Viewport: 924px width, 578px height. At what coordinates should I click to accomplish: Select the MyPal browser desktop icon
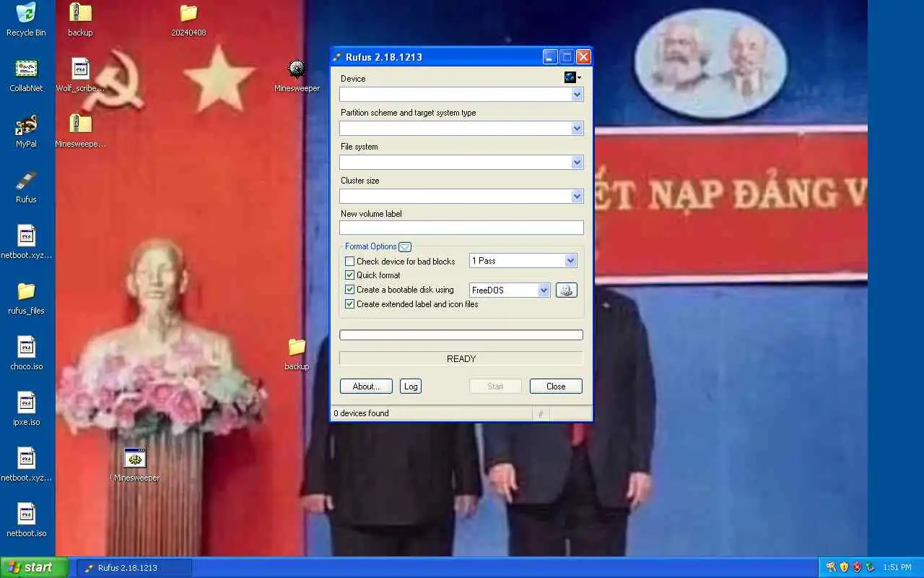pos(26,131)
